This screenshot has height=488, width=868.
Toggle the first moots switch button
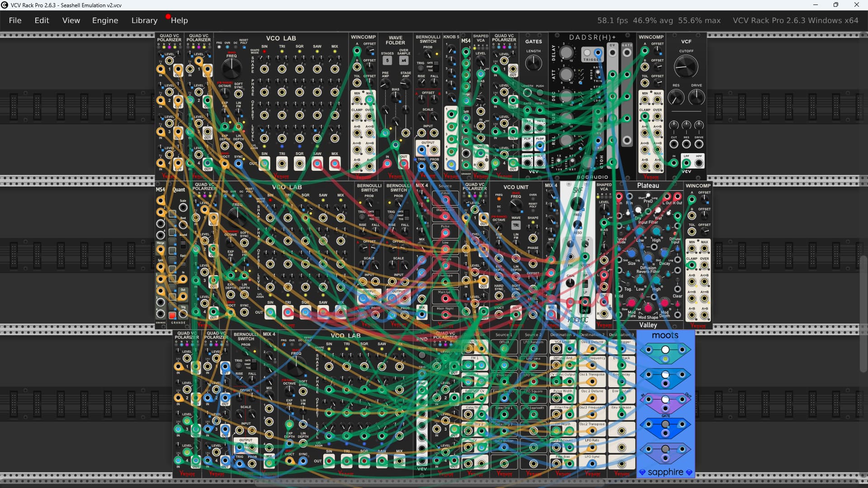(x=665, y=350)
